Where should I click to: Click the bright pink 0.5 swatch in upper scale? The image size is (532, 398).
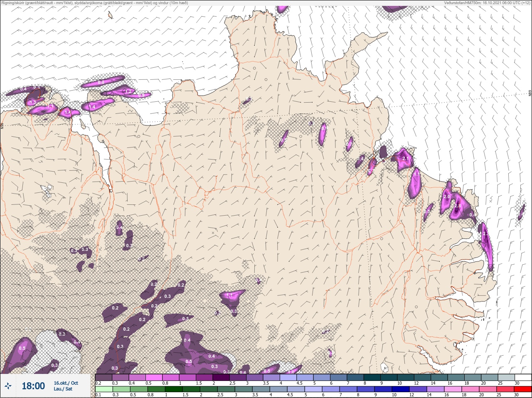pyautogui.click(x=154, y=377)
